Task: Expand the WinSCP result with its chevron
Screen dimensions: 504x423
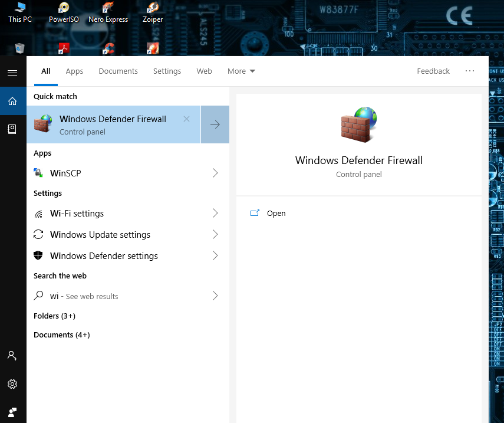Action: point(215,173)
